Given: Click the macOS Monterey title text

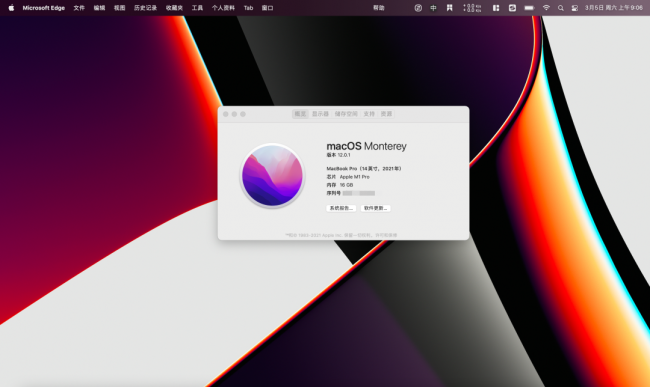Looking at the screenshot, I should pos(366,146).
